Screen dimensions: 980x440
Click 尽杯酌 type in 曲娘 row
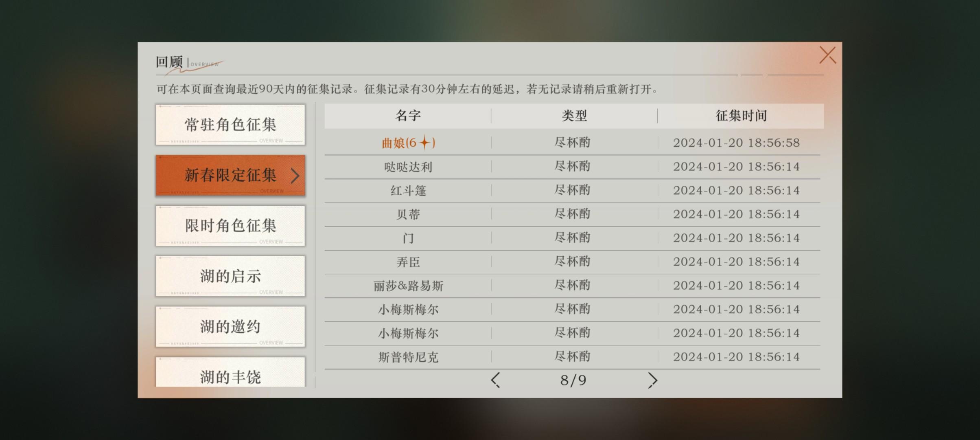point(572,143)
